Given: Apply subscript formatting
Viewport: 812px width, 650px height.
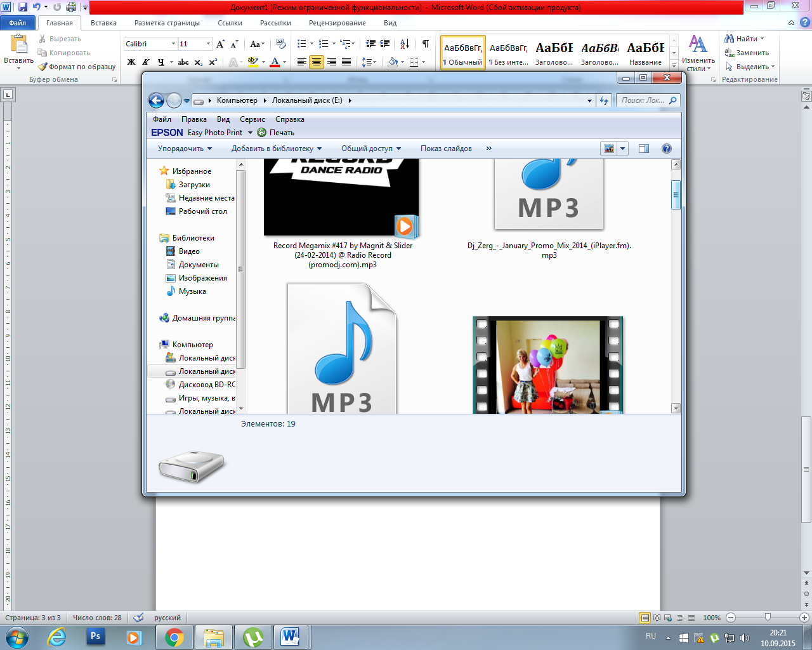Looking at the screenshot, I should coord(199,62).
